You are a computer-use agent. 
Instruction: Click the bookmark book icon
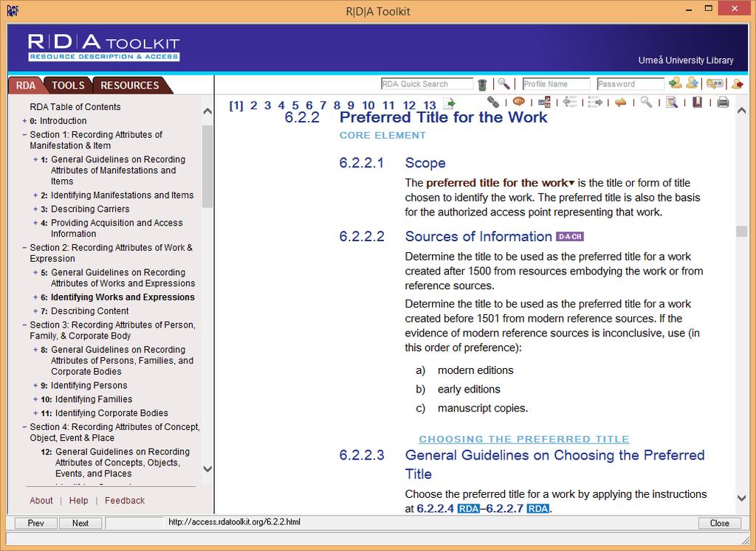697,102
